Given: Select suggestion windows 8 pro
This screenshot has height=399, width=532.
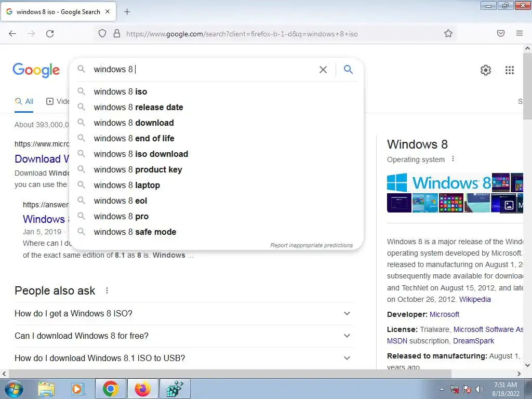Looking at the screenshot, I should [217, 217].
